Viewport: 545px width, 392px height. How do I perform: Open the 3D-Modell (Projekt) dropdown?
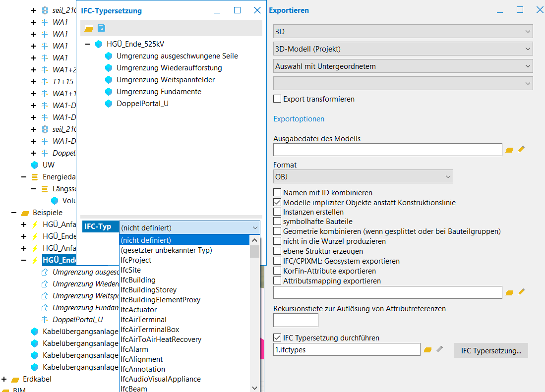(x=403, y=49)
